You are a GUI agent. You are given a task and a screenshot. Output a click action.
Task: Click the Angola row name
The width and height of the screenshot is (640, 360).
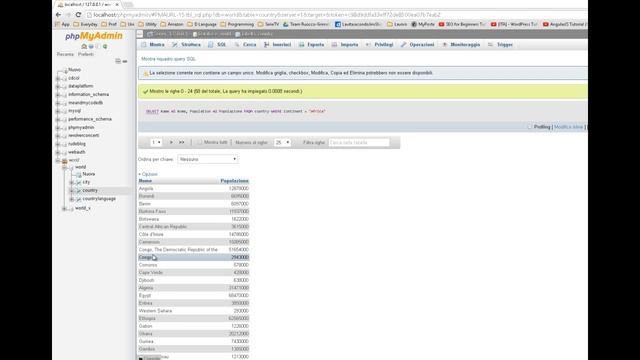(146, 189)
